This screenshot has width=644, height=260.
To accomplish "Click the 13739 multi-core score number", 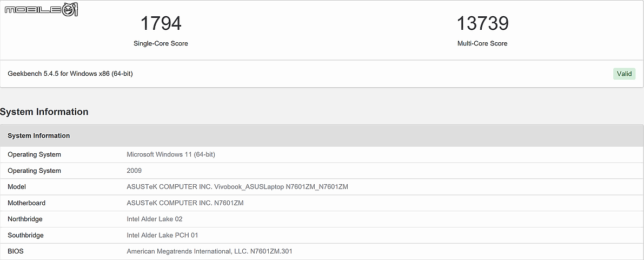I will pyautogui.click(x=482, y=23).
